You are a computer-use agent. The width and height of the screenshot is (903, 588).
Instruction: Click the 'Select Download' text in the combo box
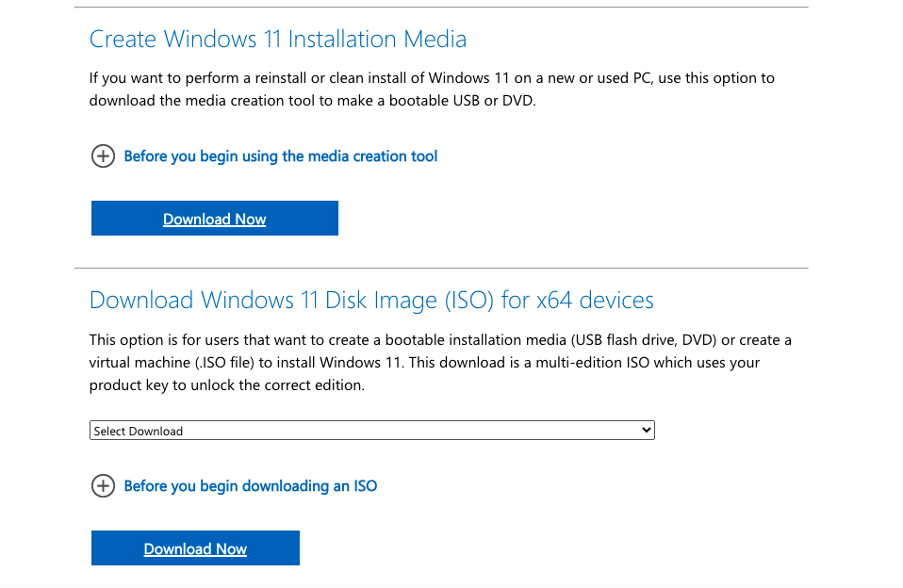[139, 432]
